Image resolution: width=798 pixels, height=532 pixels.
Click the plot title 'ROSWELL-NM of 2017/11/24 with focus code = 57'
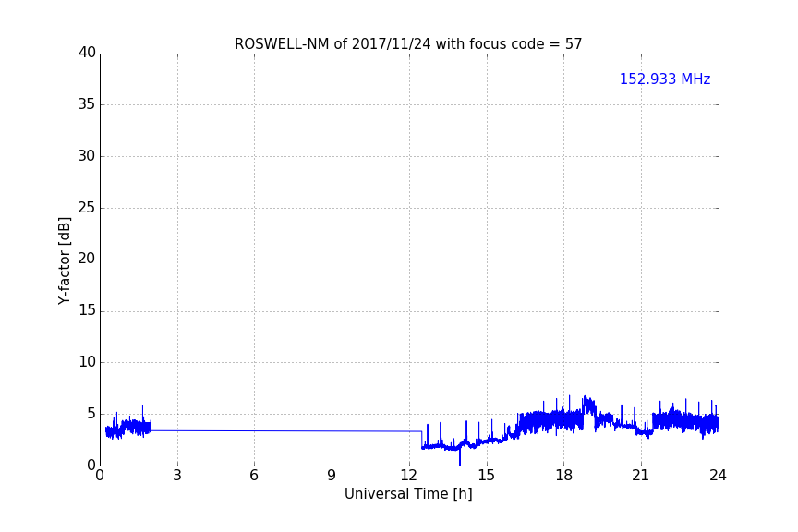pos(408,44)
